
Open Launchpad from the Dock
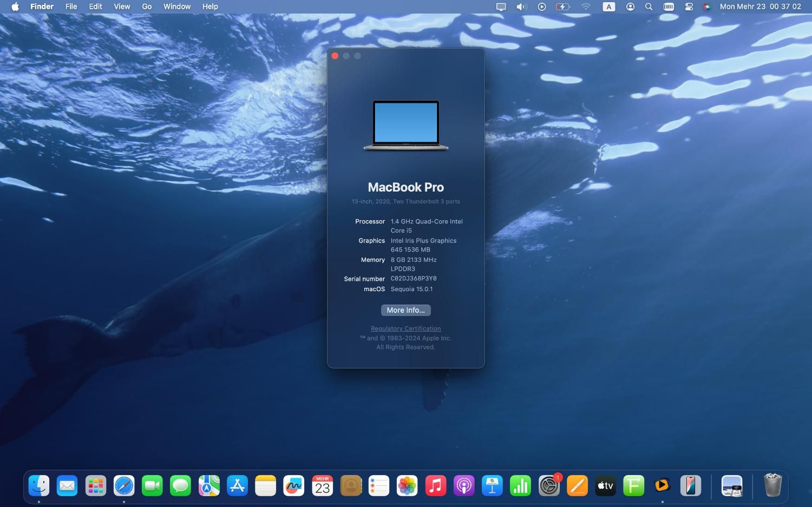click(x=96, y=485)
